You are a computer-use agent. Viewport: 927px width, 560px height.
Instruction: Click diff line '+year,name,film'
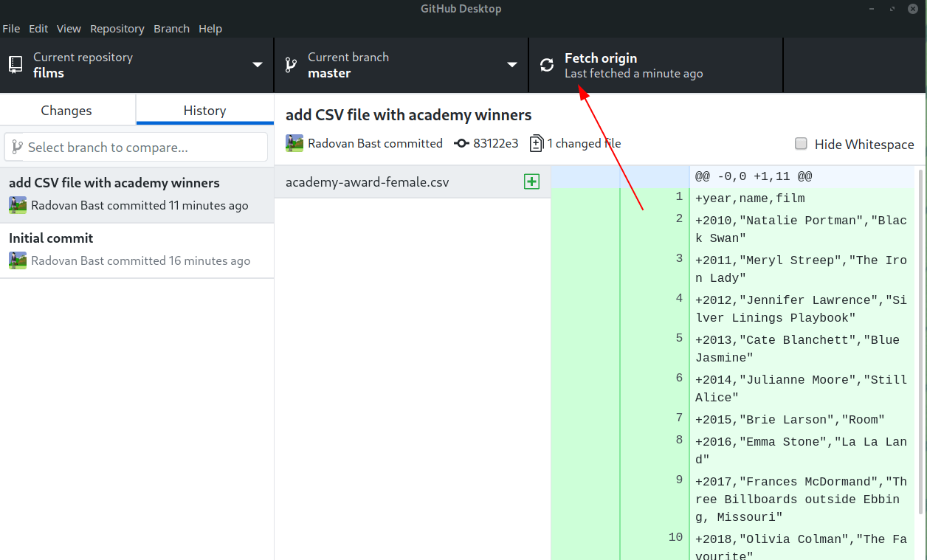[x=750, y=198]
